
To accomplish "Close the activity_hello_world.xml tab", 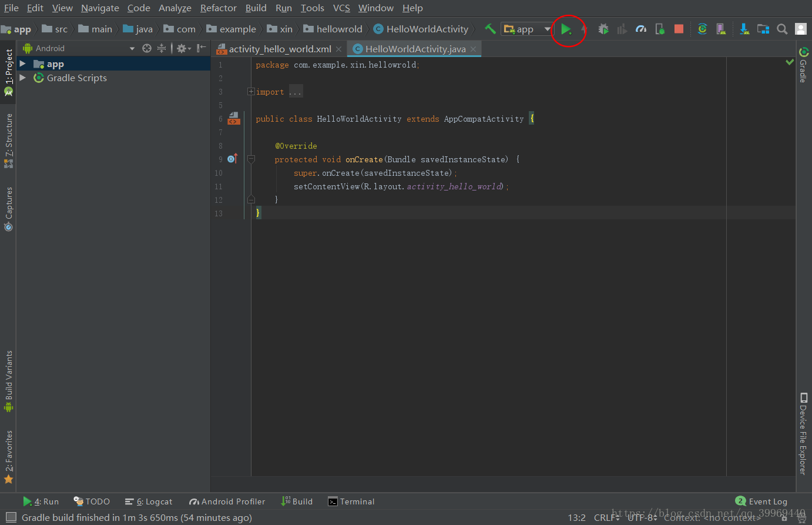I will point(338,49).
